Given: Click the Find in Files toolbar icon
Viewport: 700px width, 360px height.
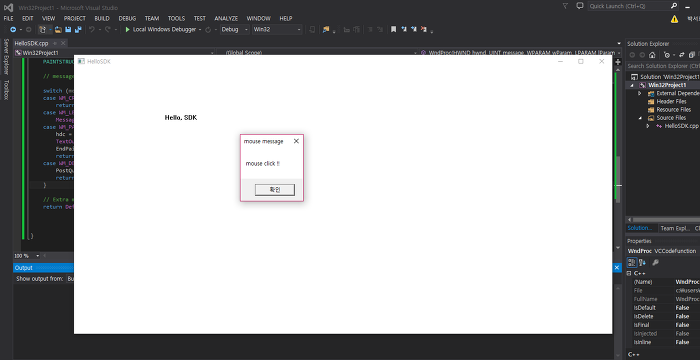Looking at the screenshot, I should (x=326, y=29).
